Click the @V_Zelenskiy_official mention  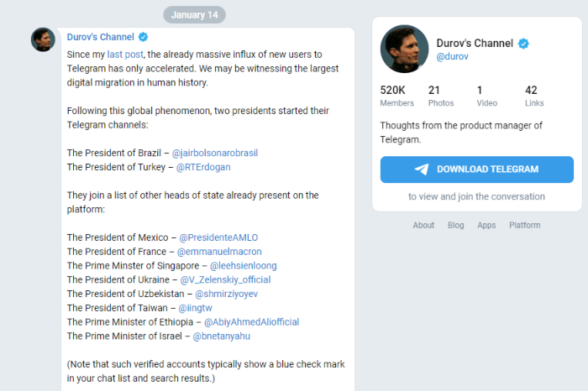(223, 279)
